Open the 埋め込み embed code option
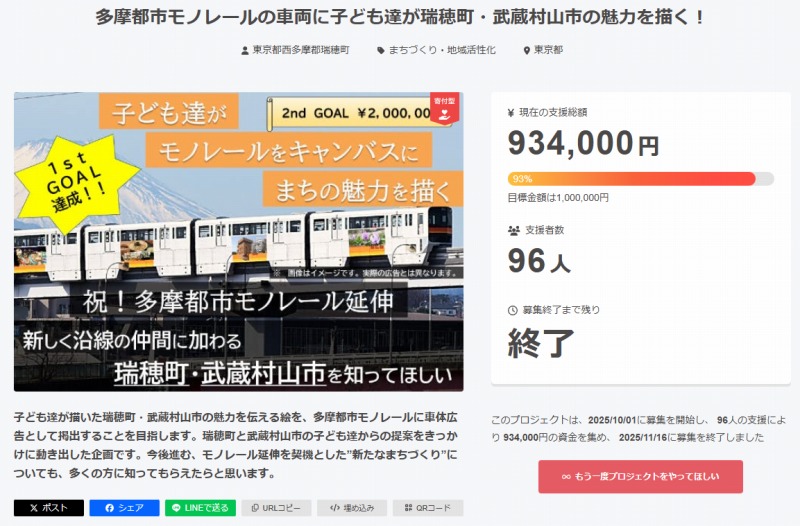Image resolution: width=800 pixels, height=526 pixels. pyautogui.click(x=352, y=508)
